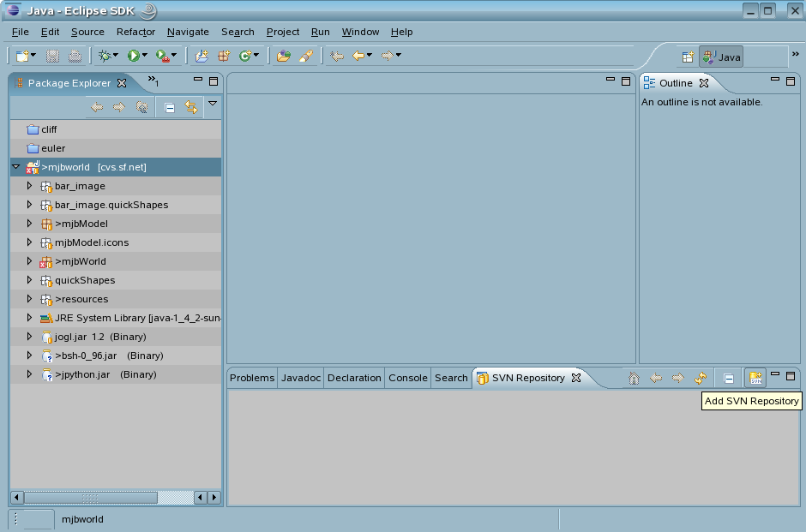Select >bsh-0_96.jar (Binary)

(x=116, y=356)
